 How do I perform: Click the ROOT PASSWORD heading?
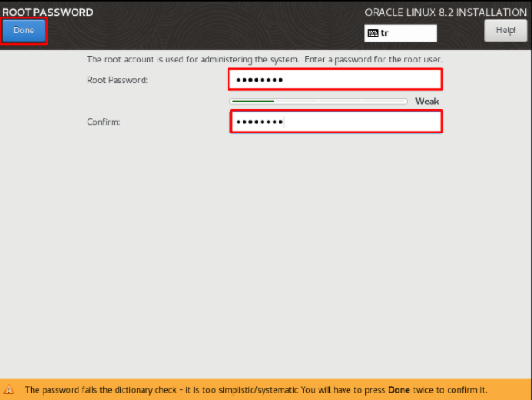(x=48, y=12)
